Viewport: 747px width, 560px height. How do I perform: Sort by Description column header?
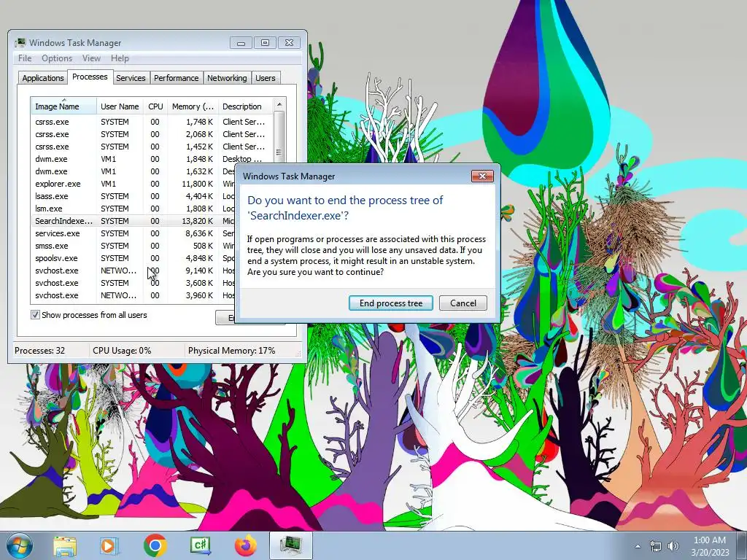coord(245,106)
